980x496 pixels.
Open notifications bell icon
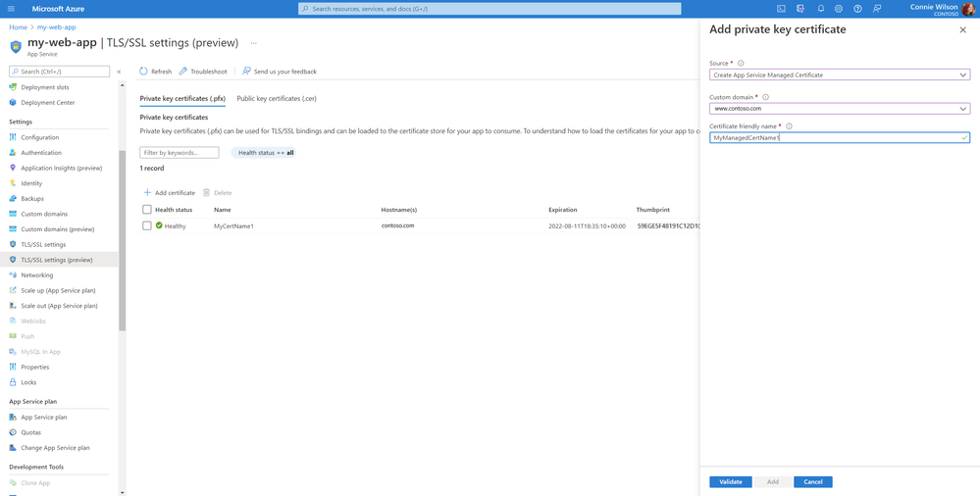821,9
